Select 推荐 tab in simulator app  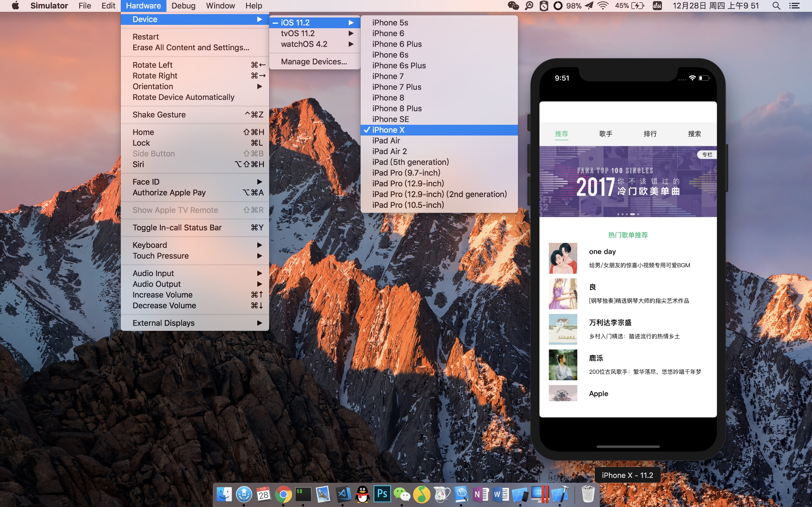[x=561, y=134]
